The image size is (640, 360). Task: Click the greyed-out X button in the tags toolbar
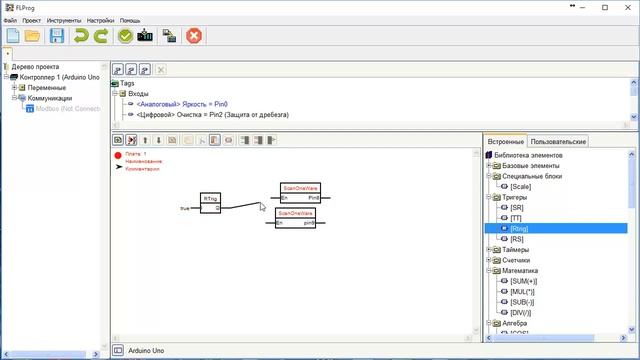[x=161, y=70]
